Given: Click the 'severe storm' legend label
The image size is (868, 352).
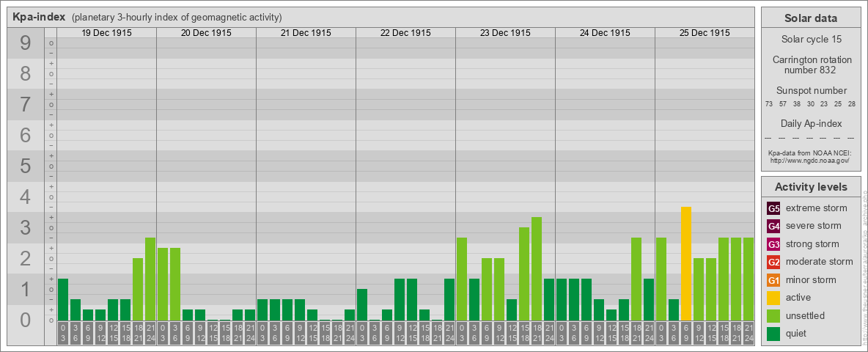Looking at the screenshot, I should point(814,226).
